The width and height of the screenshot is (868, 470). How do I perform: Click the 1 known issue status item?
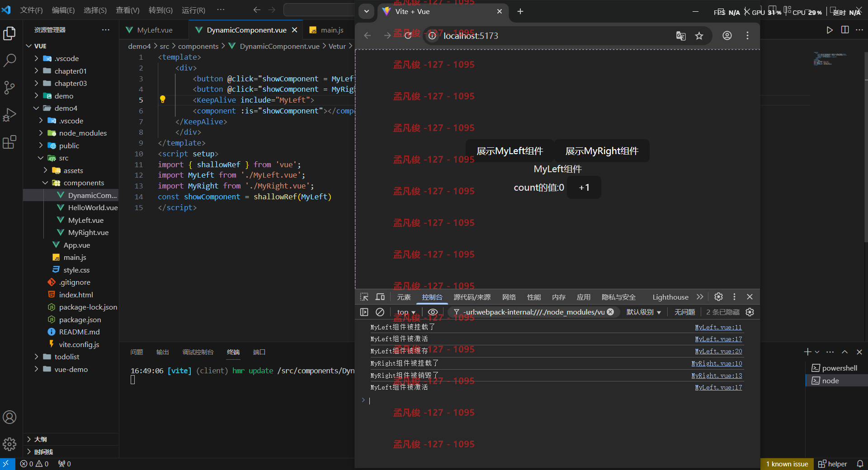(x=787, y=464)
